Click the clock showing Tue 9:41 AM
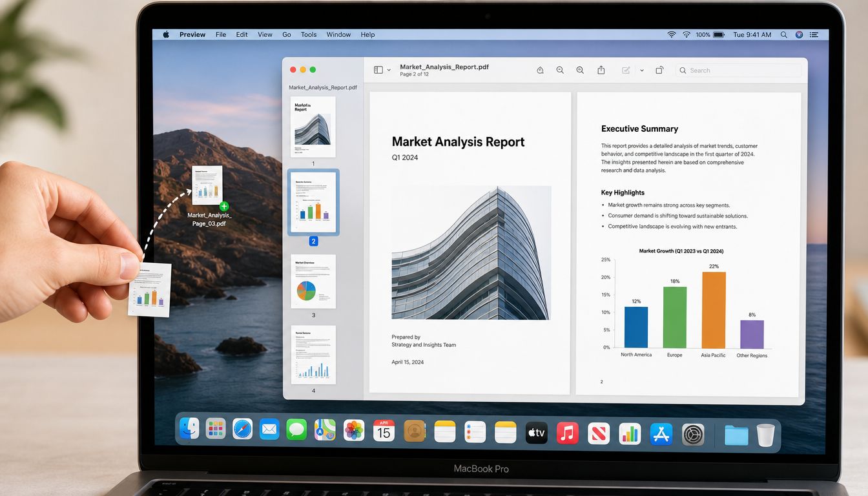Image resolution: width=868 pixels, height=496 pixels. [x=752, y=35]
